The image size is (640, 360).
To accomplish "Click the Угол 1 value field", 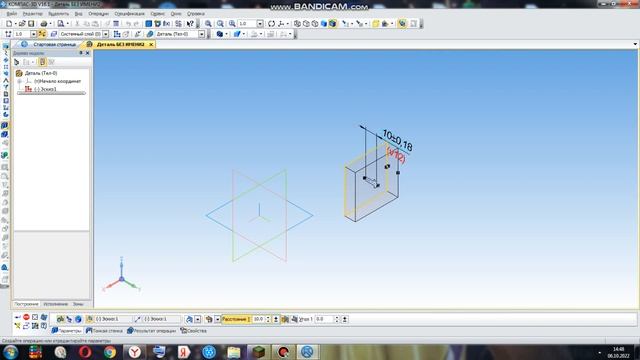I will (x=324, y=319).
